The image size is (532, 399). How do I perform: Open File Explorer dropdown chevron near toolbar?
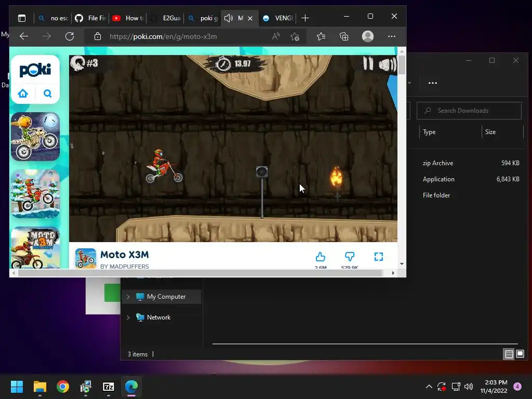(x=409, y=83)
